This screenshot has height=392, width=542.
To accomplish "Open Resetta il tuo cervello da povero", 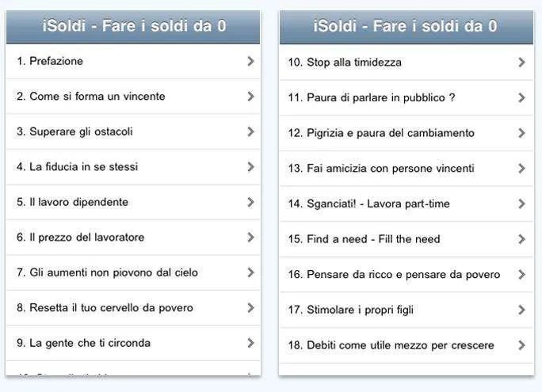I will tap(133, 308).
